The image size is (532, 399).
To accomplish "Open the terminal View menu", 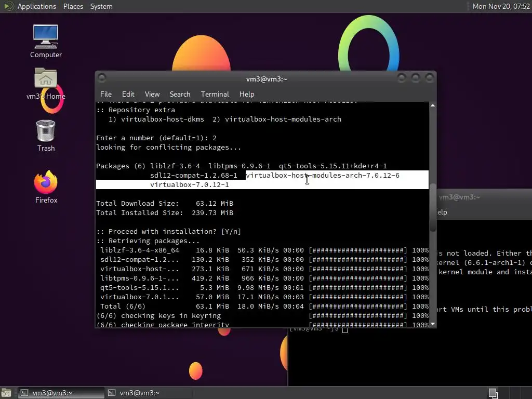I will coord(152,95).
